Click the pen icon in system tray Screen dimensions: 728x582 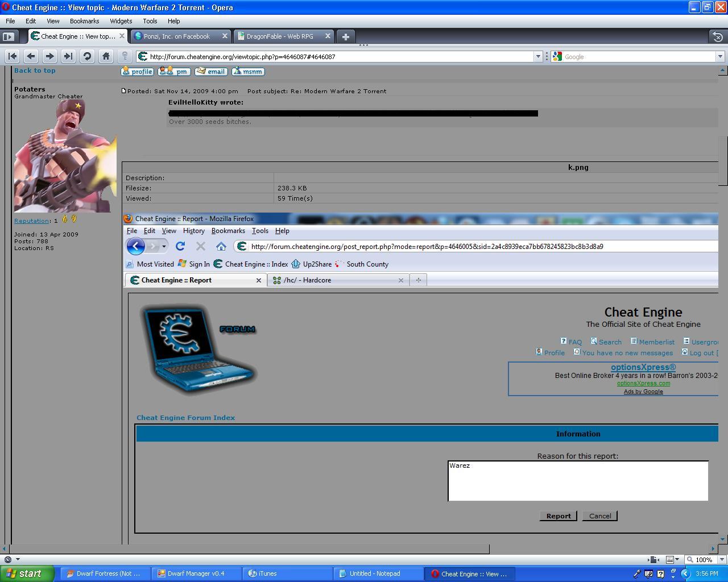[x=638, y=573]
